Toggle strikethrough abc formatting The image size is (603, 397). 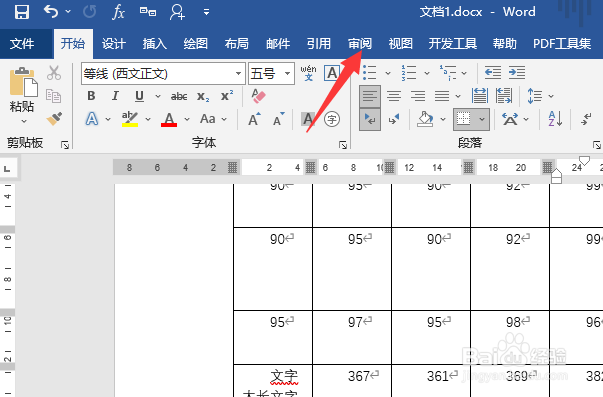(179, 96)
